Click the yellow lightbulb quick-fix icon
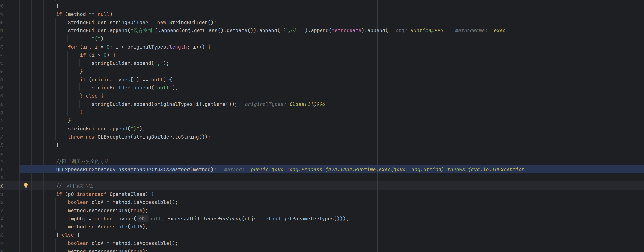The width and height of the screenshot is (644, 252). point(26,186)
